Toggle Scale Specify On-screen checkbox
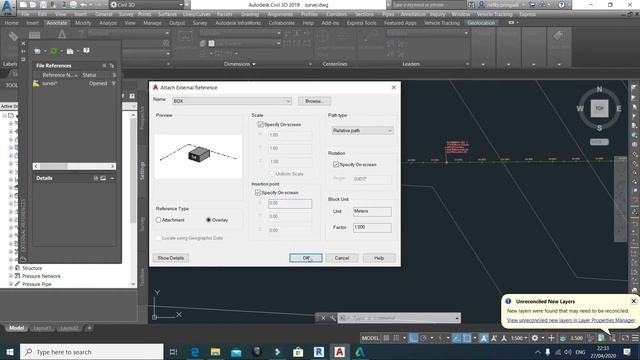Image resolution: width=640 pixels, height=360 pixels. 260,124
